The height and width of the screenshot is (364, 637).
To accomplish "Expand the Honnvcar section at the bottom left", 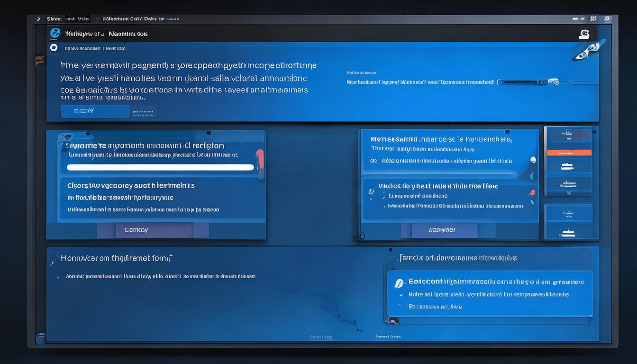I will [53, 258].
